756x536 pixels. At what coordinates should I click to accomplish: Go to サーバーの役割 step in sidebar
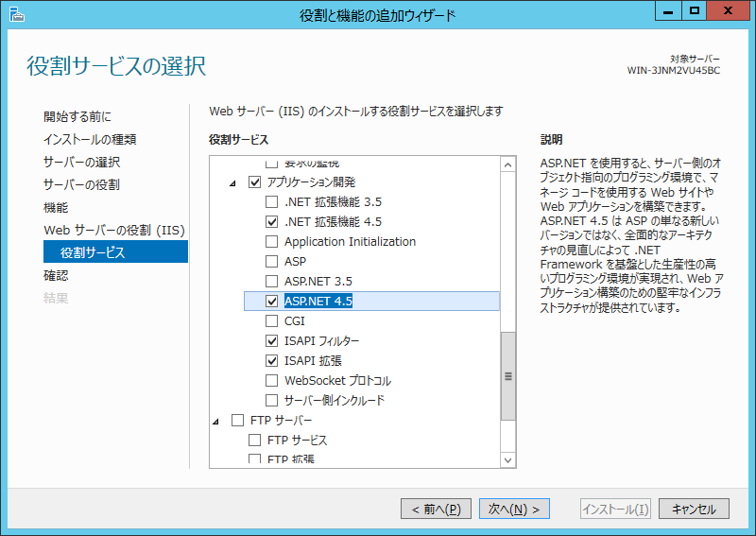coord(81,184)
